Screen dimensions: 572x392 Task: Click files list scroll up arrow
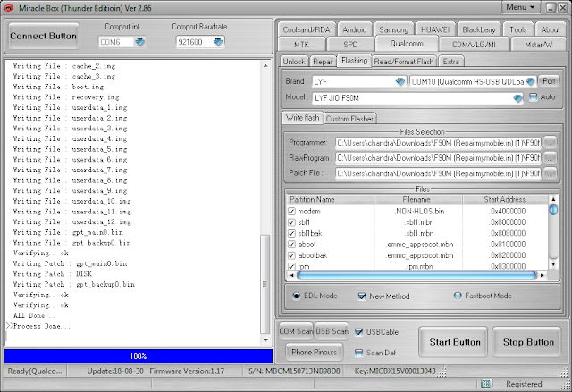tap(553, 199)
